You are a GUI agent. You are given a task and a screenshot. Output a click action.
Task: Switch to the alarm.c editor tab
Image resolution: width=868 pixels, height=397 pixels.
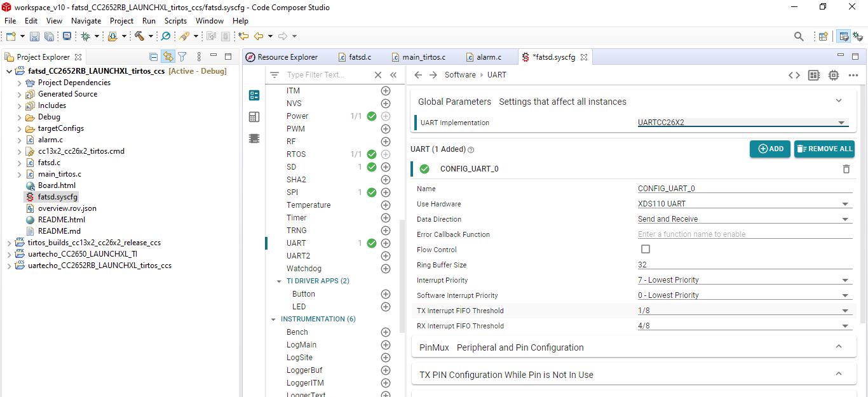[483, 57]
